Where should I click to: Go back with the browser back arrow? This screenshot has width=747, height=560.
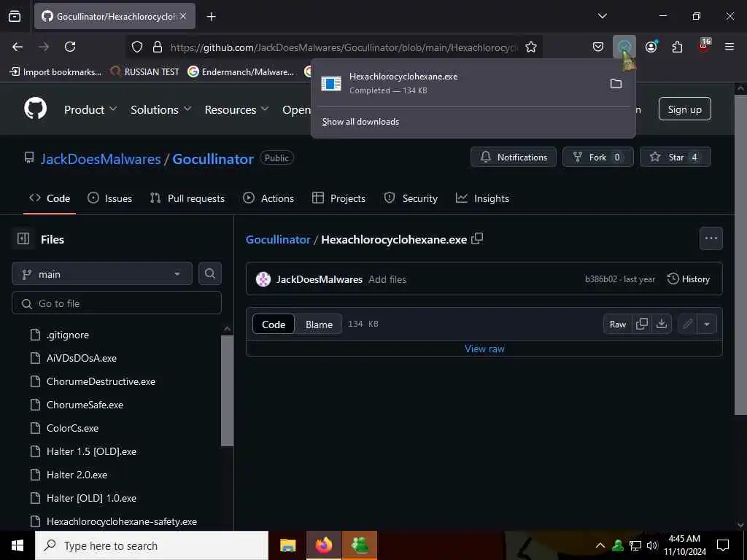pos(18,47)
